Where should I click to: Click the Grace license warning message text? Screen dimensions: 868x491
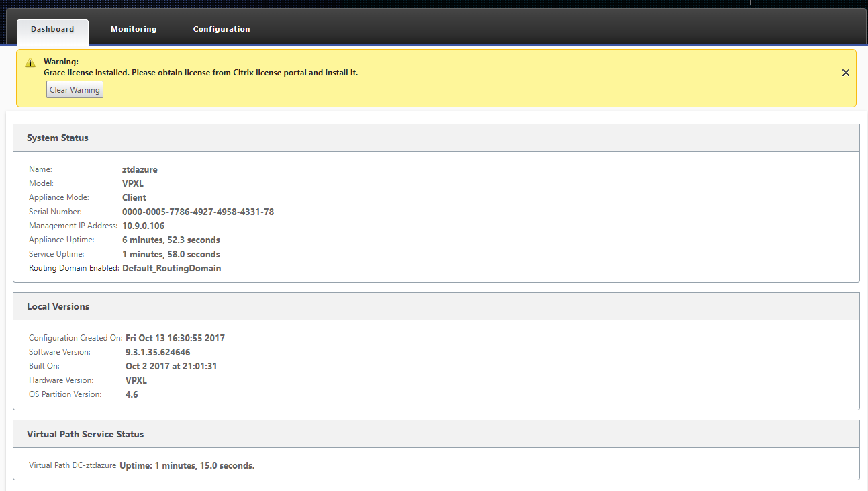201,72
